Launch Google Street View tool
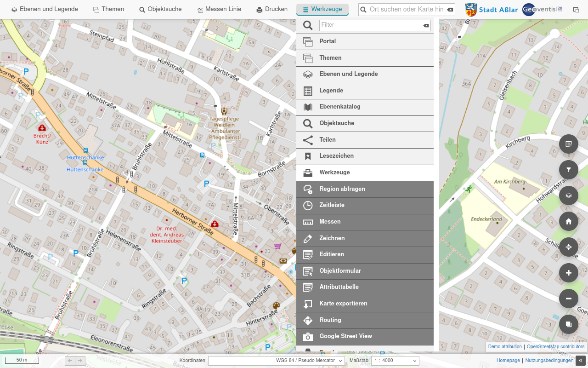 (365, 336)
